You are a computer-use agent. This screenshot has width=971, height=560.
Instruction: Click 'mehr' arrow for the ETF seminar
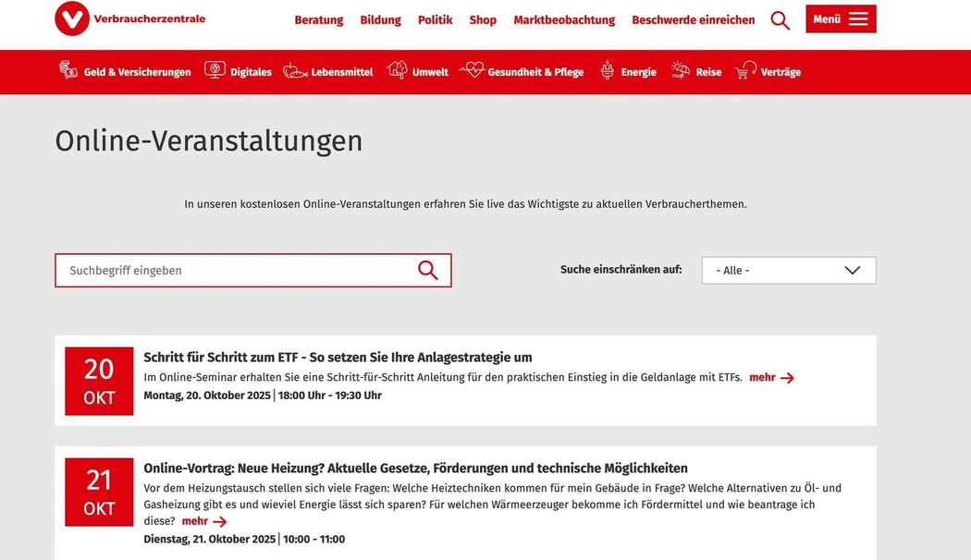pyautogui.click(x=771, y=378)
